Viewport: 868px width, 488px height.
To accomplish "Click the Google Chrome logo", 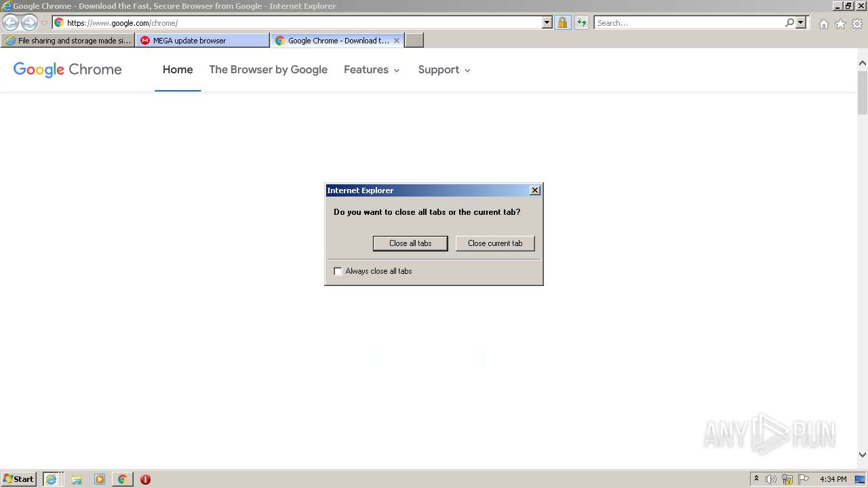I will coord(67,70).
